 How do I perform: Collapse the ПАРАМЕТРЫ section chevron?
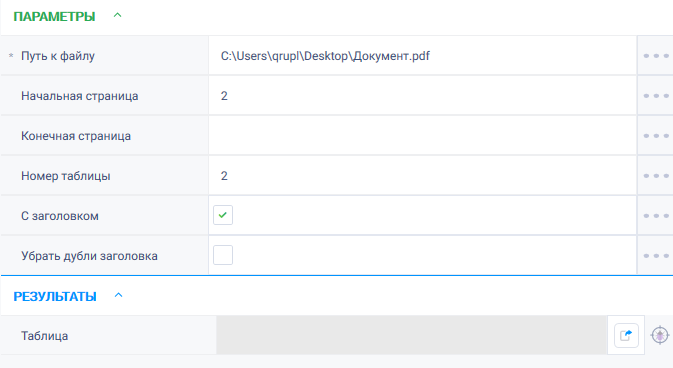[118, 15]
